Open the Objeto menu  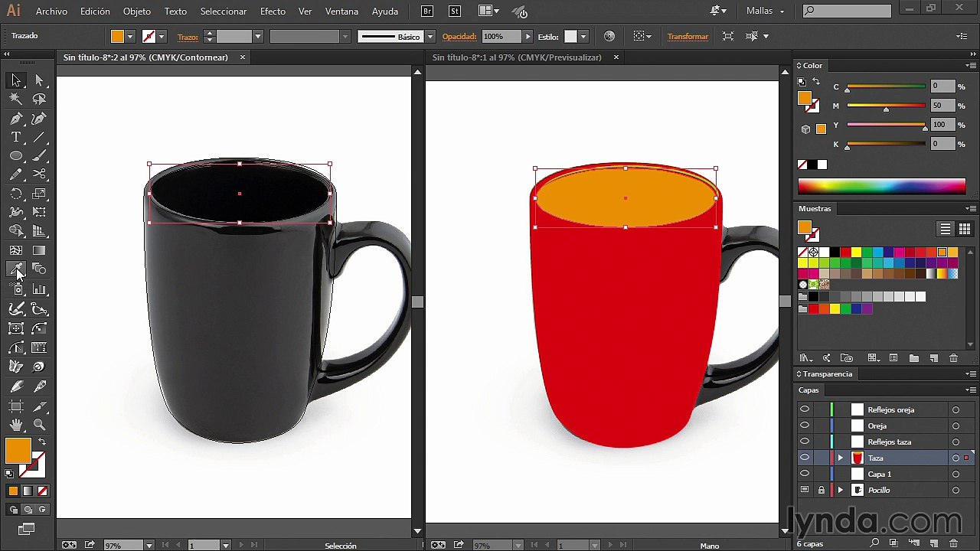(x=137, y=11)
